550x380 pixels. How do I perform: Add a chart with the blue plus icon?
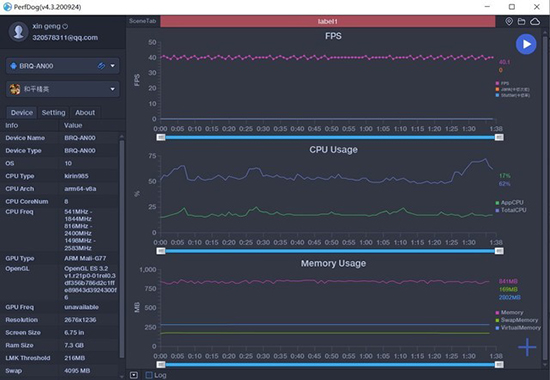coord(527,347)
